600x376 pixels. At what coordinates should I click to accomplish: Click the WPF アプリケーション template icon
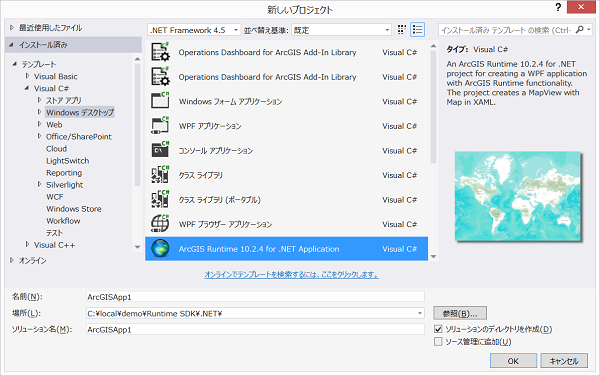[160, 125]
